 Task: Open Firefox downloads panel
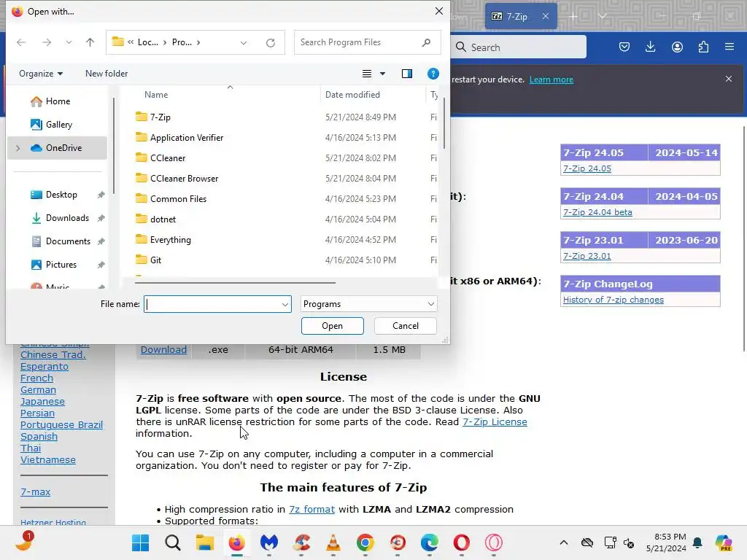[x=650, y=47]
